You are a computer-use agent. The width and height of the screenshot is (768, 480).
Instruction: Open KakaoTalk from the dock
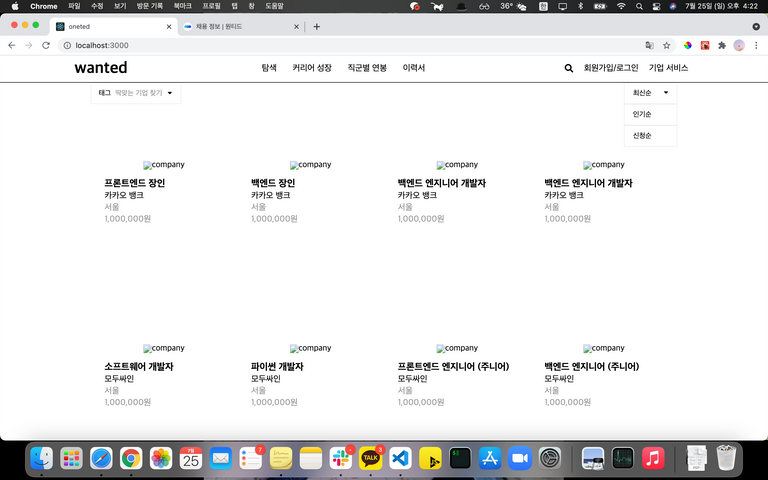pos(371,459)
